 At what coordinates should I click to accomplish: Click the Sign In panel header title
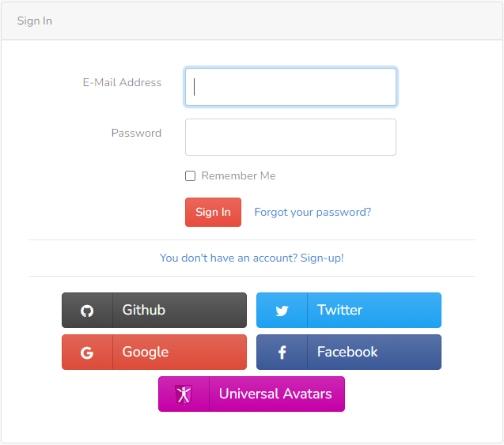point(35,21)
